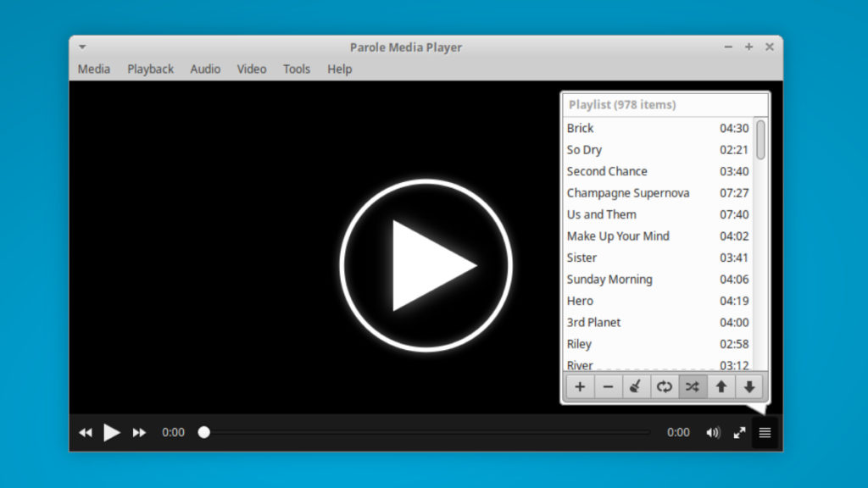
Task: Open the window menu arrow in titlebar
Action: 82,47
